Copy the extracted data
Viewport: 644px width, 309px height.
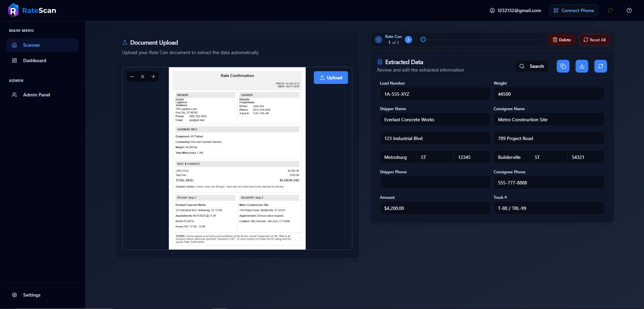563,66
